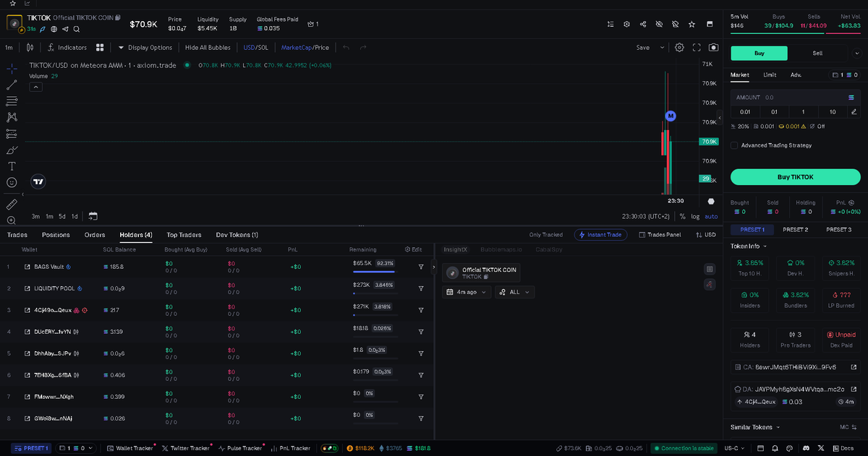Enable Advanced Trading Strategy checkbox
Image resolution: width=868 pixels, height=456 pixels.
point(734,145)
